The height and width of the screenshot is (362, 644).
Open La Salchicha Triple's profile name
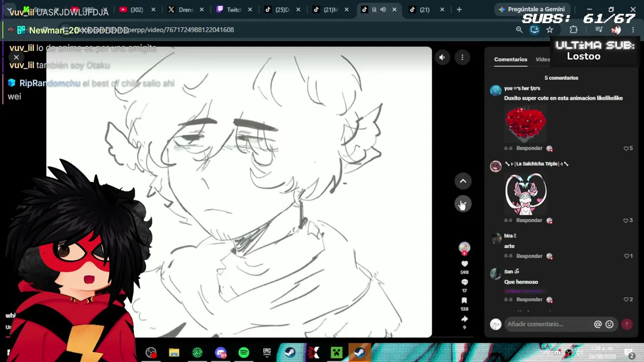[x=536, y=164]
